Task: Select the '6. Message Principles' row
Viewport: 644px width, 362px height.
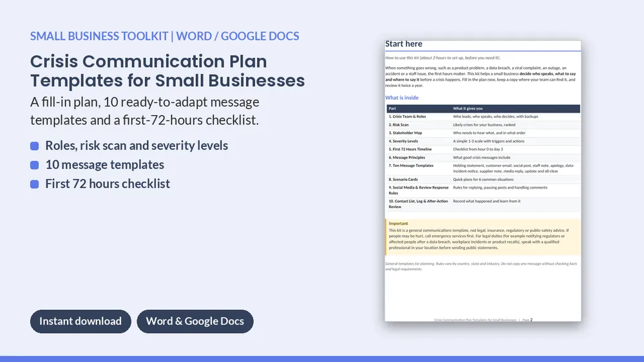Action: [x=484, y=158]
